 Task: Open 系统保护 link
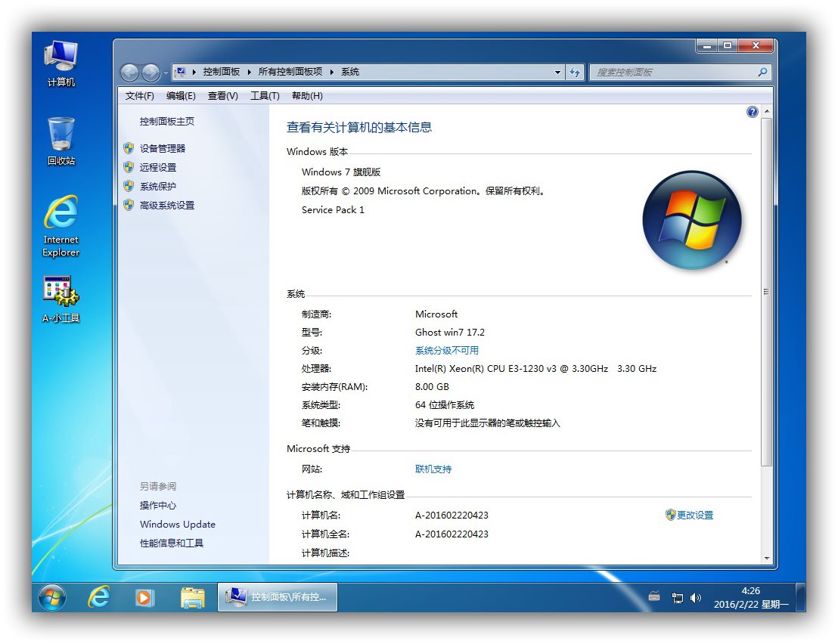pos(158,186)
